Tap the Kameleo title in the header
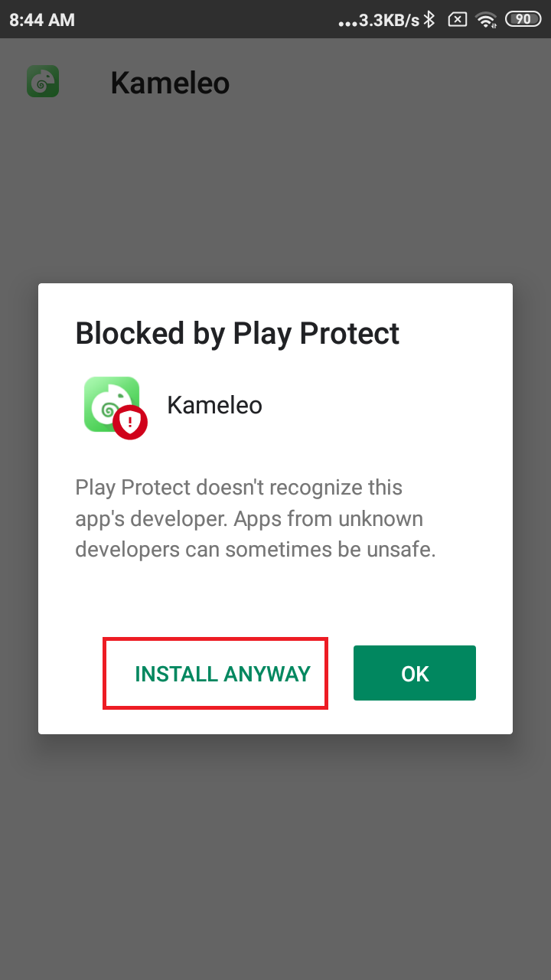This screenshot has height=980, width=551. point(170,83)
